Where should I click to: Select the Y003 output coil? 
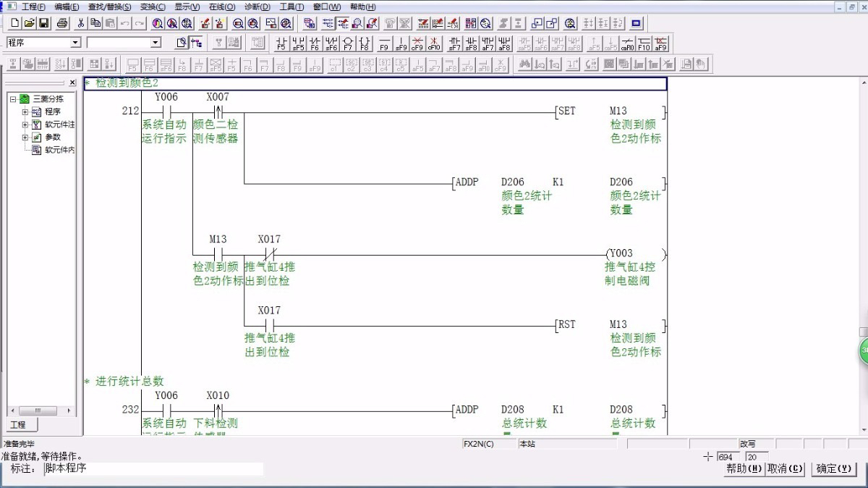(635, 254)
